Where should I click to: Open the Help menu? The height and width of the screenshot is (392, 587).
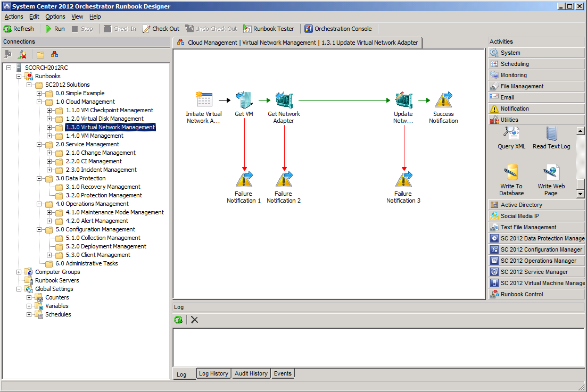pos(95,16)
